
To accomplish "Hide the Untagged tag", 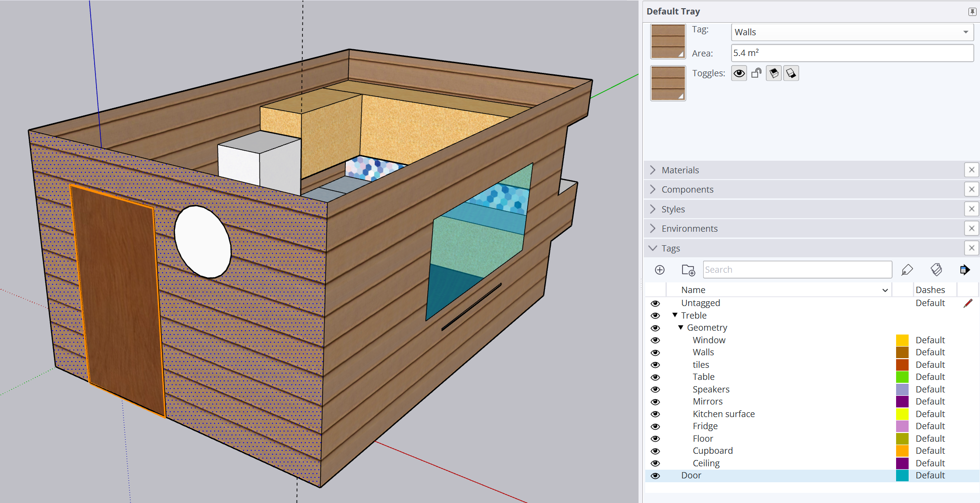I will click(x=655, y=303).
